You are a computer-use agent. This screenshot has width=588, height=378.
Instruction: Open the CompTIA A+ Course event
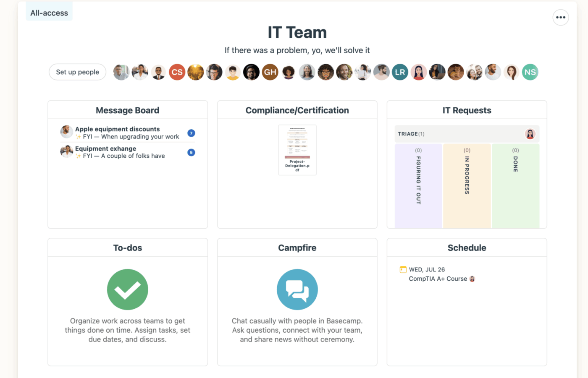tap(438, 279)
